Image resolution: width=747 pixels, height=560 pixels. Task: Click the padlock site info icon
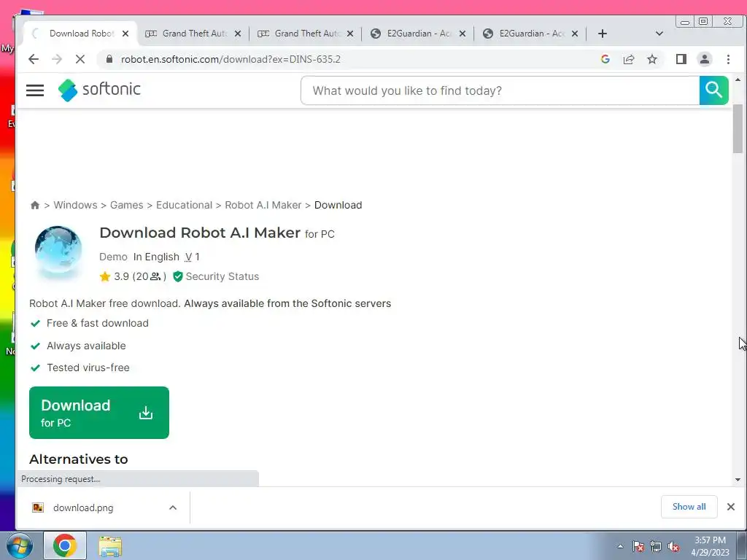point(109,59)
